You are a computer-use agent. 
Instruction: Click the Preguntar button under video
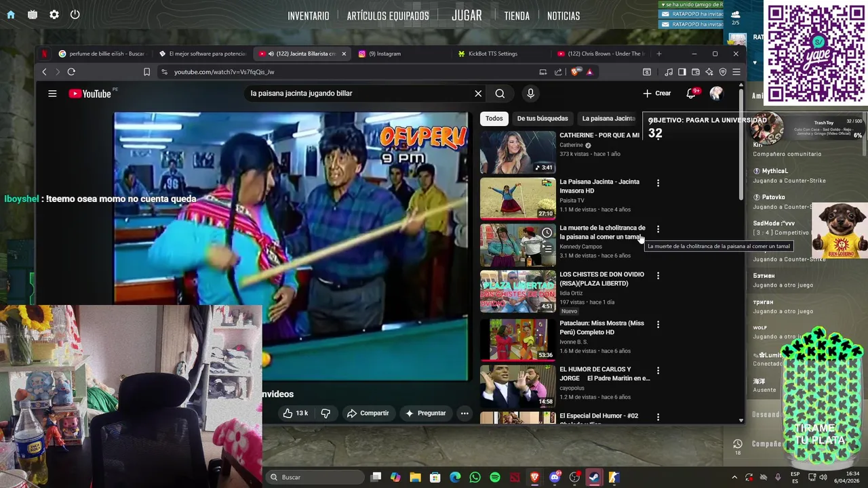pos(425,413)
